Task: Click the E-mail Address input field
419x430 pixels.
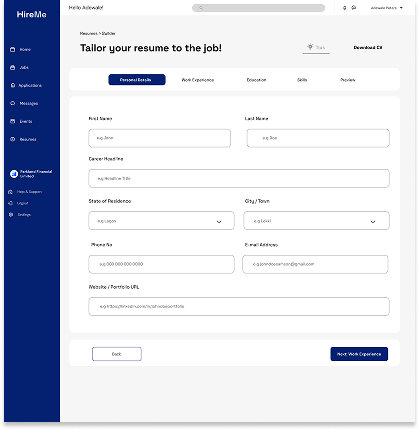Action: pos(315,264)
